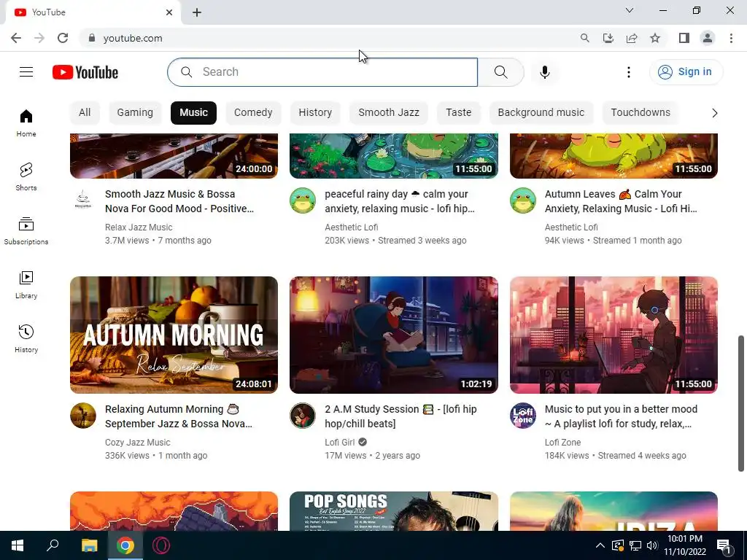Play the 2 A.M Study Session thumbnail

[x=394, y=335]
